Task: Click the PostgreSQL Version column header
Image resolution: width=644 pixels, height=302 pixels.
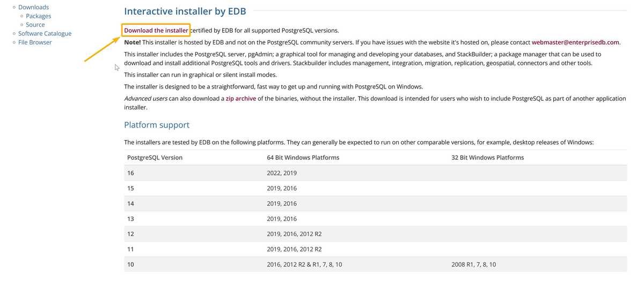Action: point(155,158)
